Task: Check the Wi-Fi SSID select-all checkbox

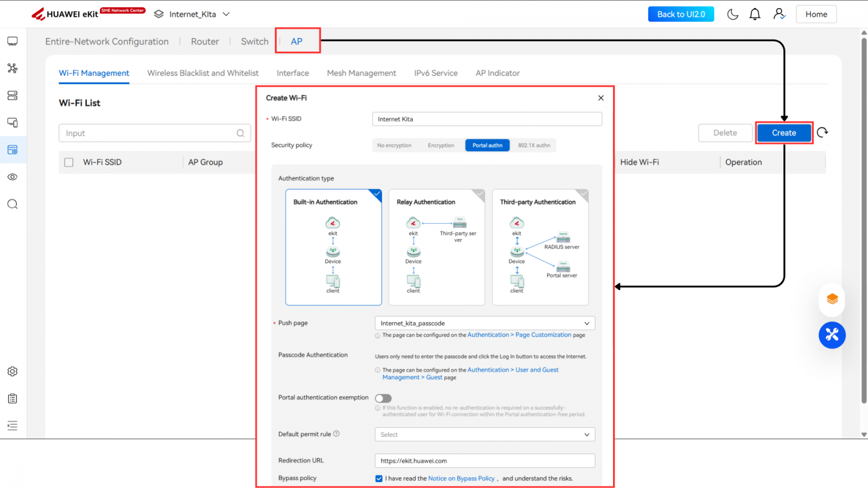Action: (x=69, y=162)
